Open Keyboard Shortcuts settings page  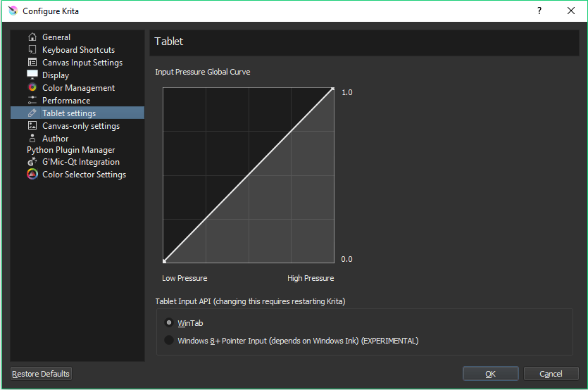pyautogui.click(x=77, y=49)
